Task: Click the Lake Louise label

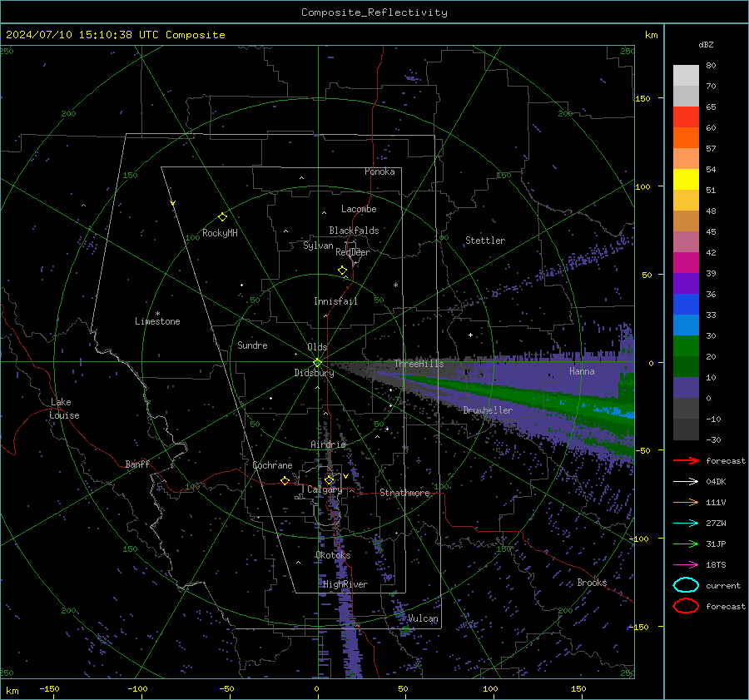Action: 64,409
